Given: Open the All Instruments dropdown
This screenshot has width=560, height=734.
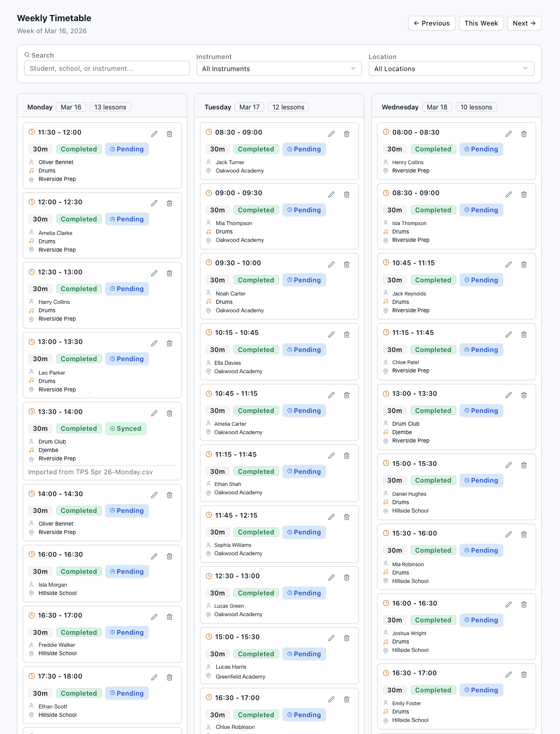Looking at the screenshot, I should (279, 69).
